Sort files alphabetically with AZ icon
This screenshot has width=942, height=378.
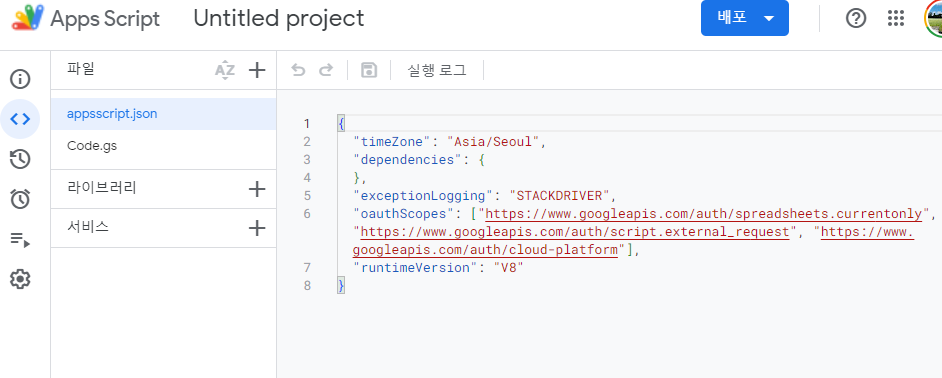[x=225, y=70]
